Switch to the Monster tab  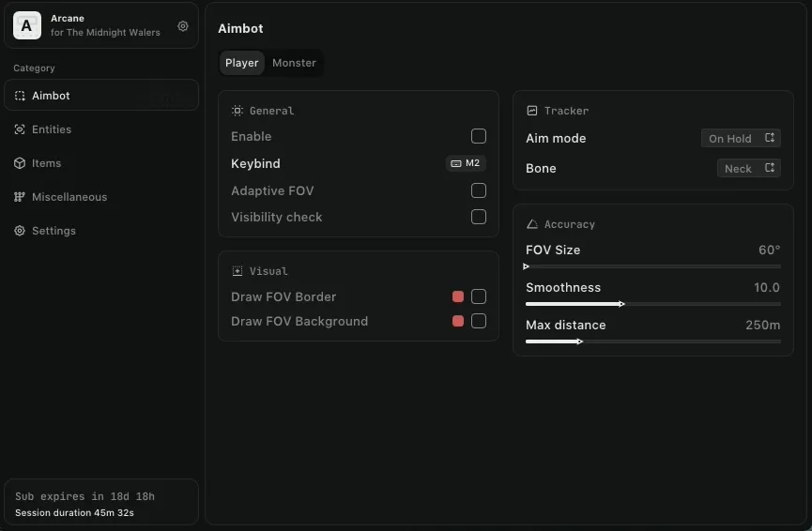pos(294,63)
